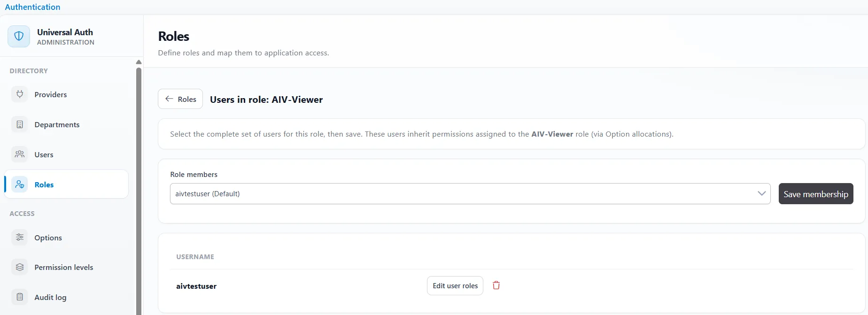This screenshot has width=868, height=315.
Task: Click the Users people icon
Action: tap(20, 154)
